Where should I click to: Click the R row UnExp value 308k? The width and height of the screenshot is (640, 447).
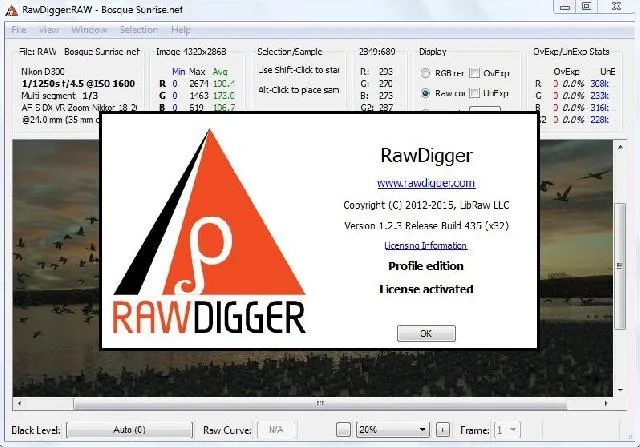click(x=600, y=84)
